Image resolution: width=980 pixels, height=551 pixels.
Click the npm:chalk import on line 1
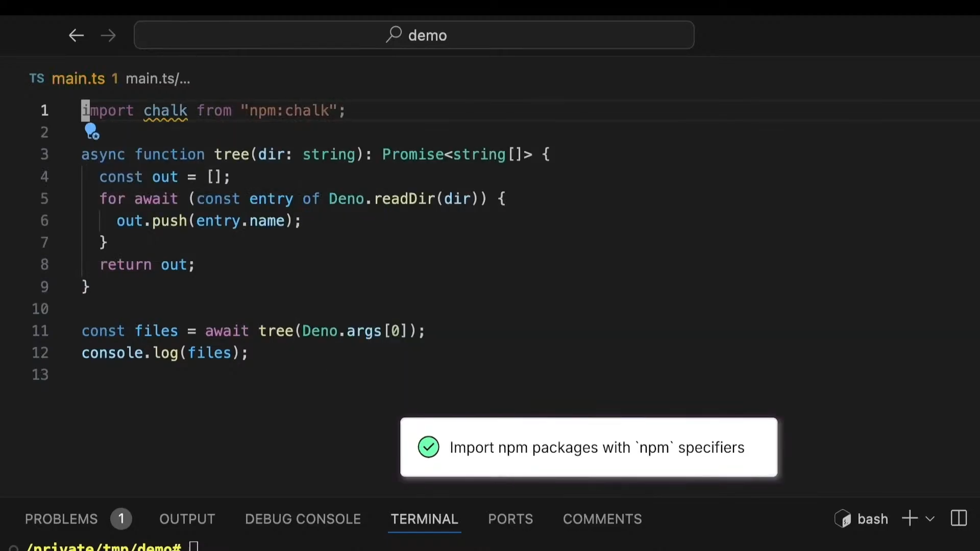(x=291, y=110)
